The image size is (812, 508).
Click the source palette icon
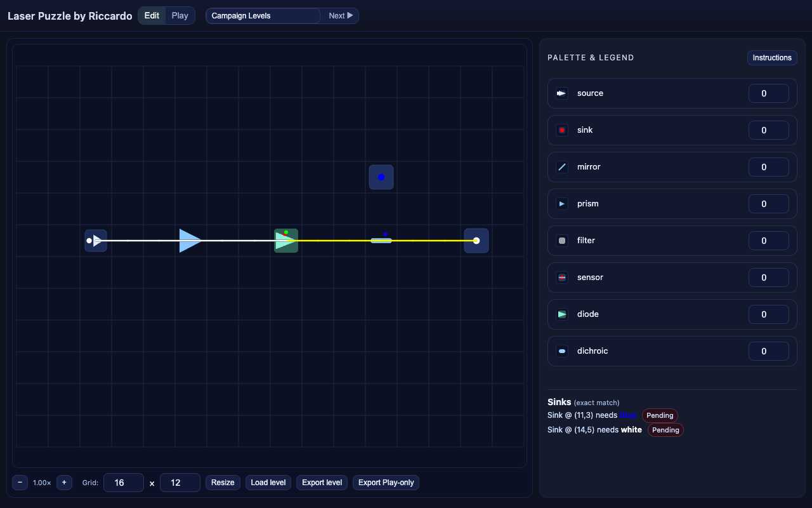pos(561,93)
